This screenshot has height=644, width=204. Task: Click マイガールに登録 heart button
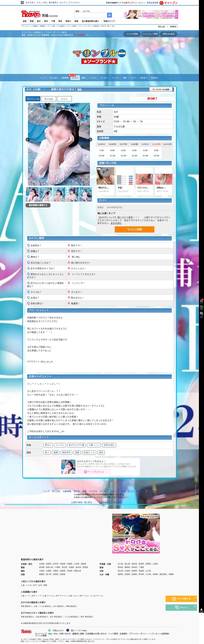click(161, 89)
